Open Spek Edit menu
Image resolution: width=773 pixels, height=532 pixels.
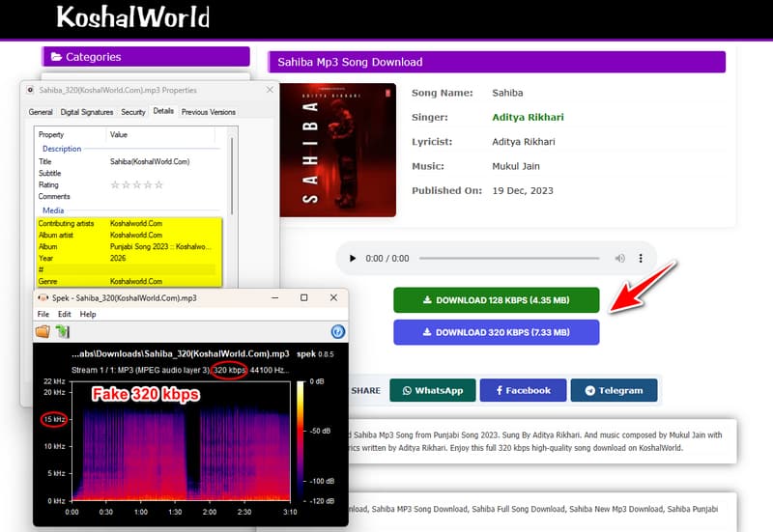pos(65,314)
